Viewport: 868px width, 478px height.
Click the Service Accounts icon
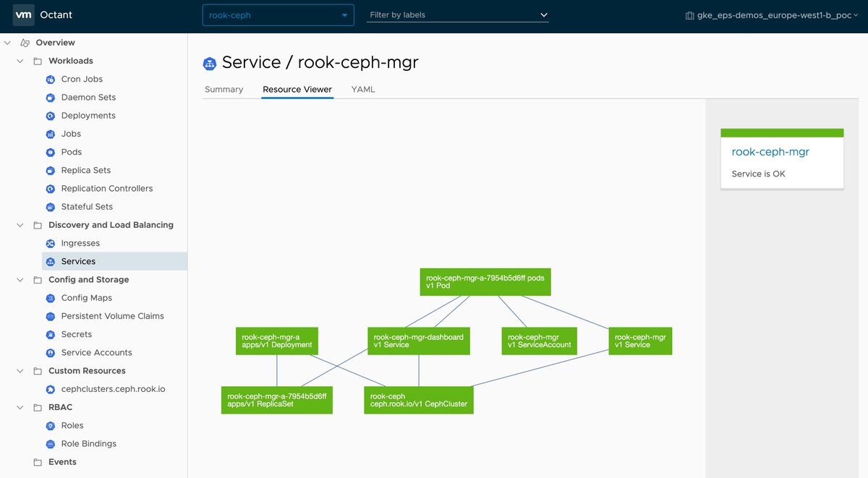coord(51,353)
